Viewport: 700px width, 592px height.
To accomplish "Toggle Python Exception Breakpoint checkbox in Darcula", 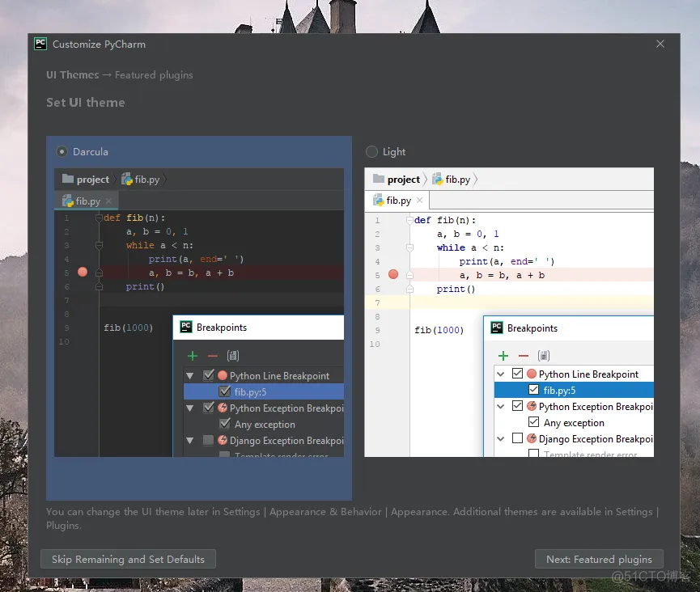I will [x=209, y=408].
